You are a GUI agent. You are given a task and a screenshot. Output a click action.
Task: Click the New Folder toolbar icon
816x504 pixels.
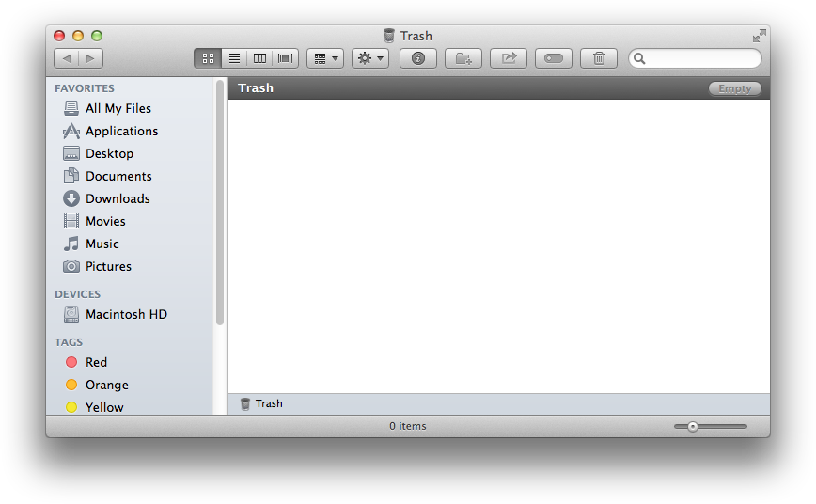click(463, 58)
